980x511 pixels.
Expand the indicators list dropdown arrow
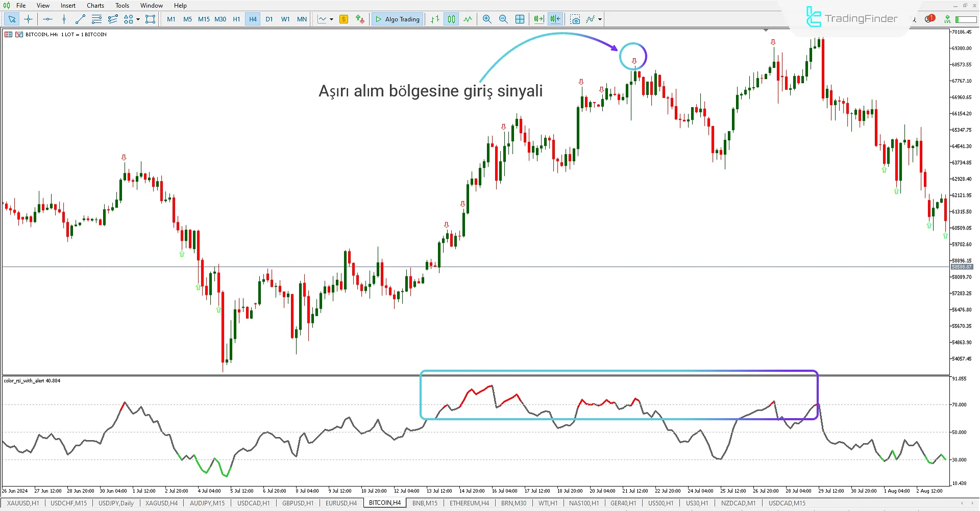click(600, 19)
